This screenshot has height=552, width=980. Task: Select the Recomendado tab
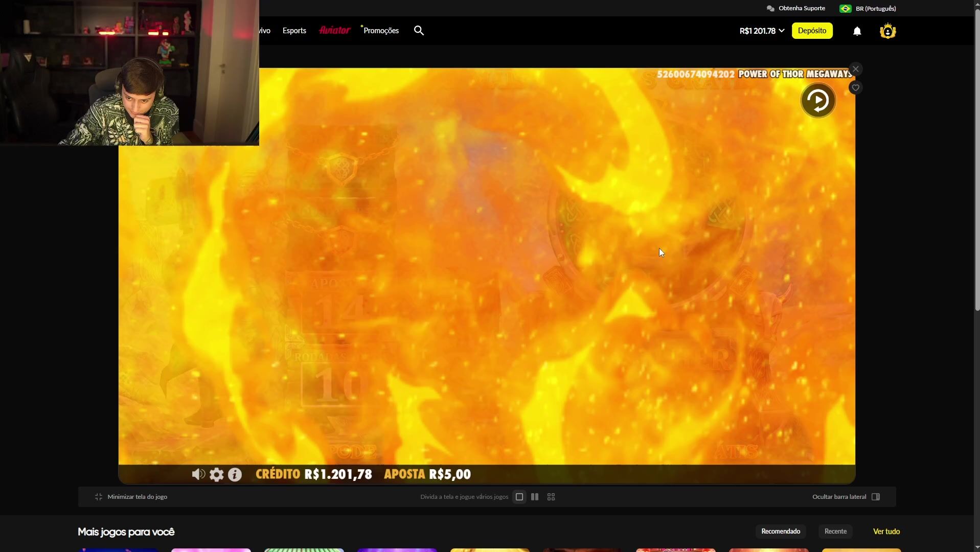[x=781, y=532]
